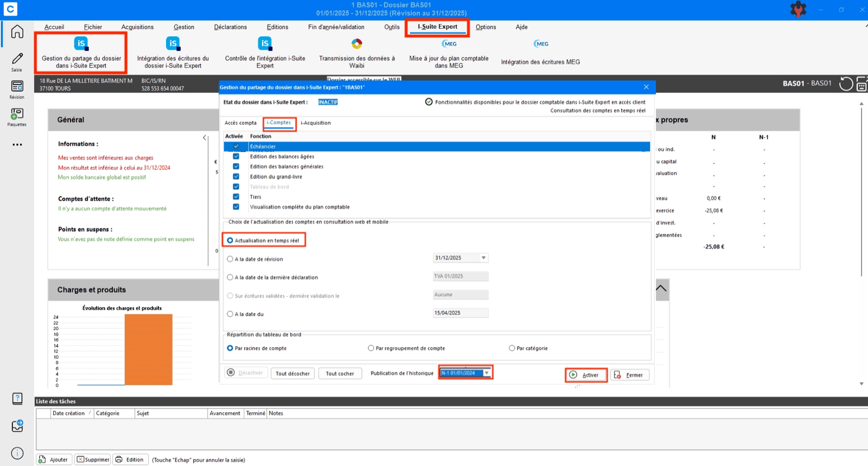Click the refresh icon next to BAS01

click(846, 84)
